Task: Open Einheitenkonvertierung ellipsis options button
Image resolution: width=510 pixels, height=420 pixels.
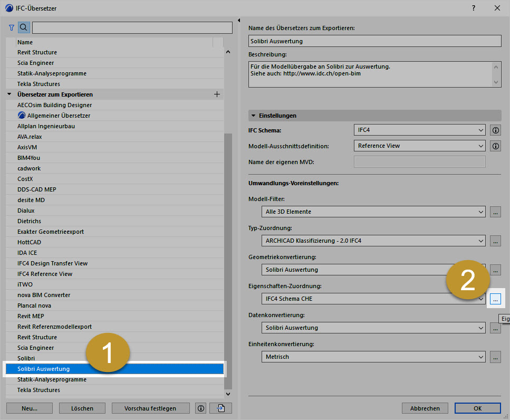Action: 495,357
